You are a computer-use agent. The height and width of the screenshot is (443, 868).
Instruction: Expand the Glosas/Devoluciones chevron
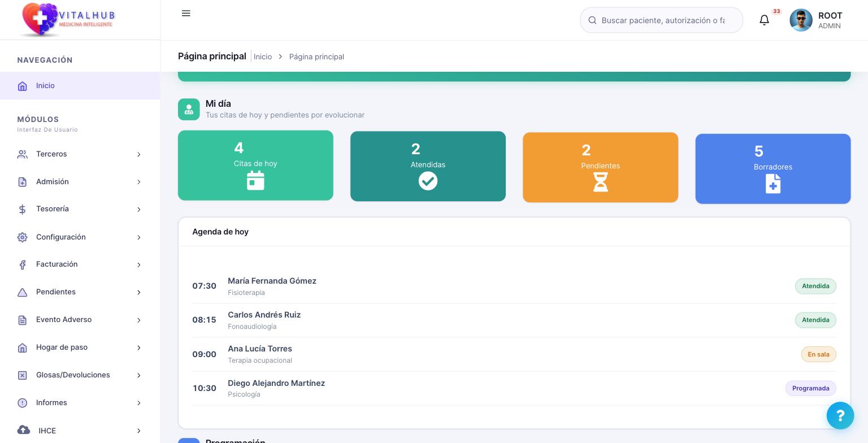pos(138,375)
